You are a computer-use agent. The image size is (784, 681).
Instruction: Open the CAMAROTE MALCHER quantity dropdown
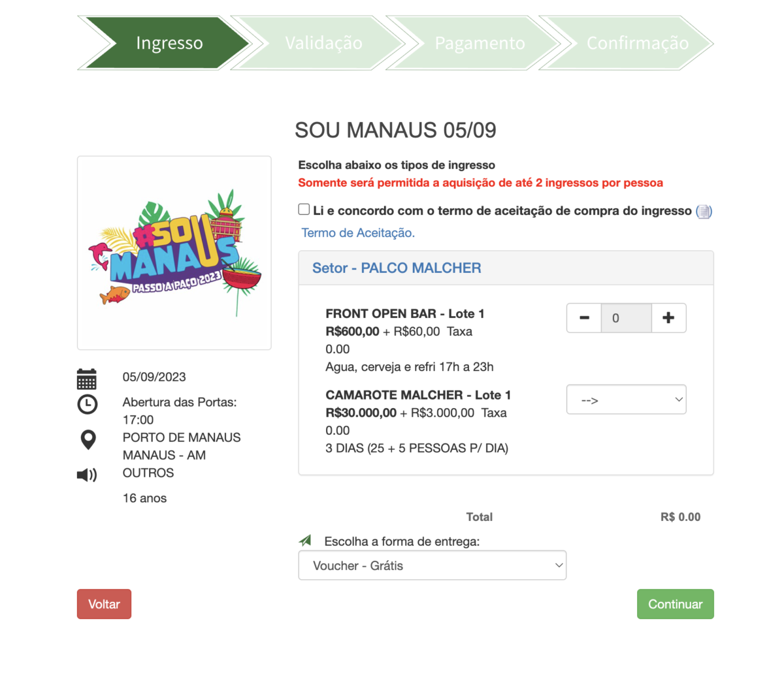point(626,400)
